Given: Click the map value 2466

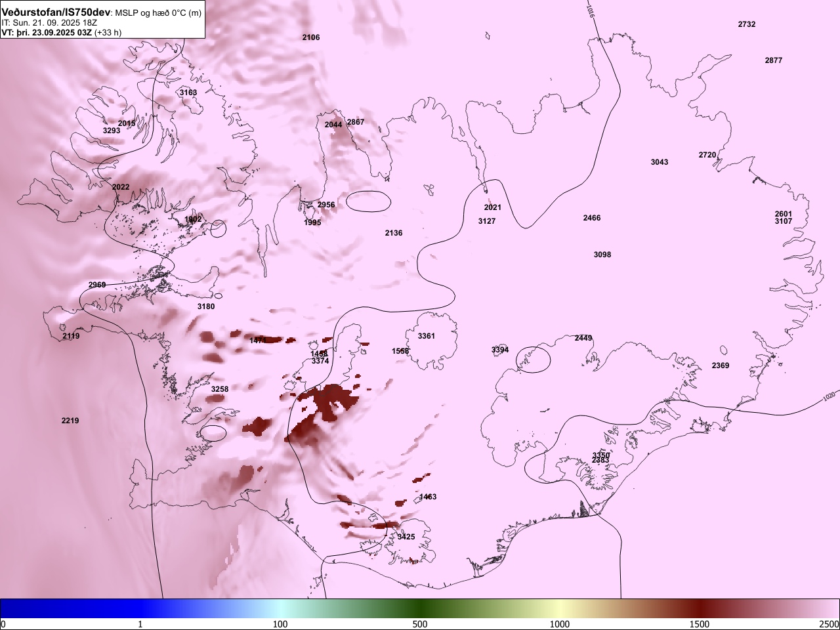Looking at the screenshot, I should tap(592, 218).
